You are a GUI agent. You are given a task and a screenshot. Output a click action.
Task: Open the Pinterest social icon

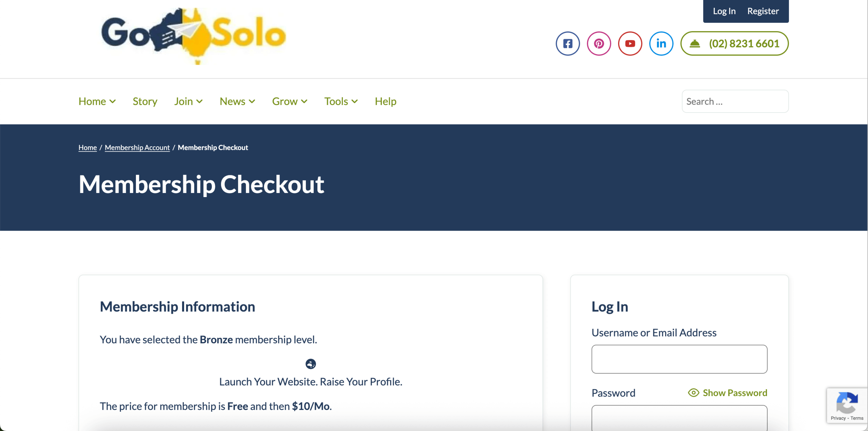[599, 43]
